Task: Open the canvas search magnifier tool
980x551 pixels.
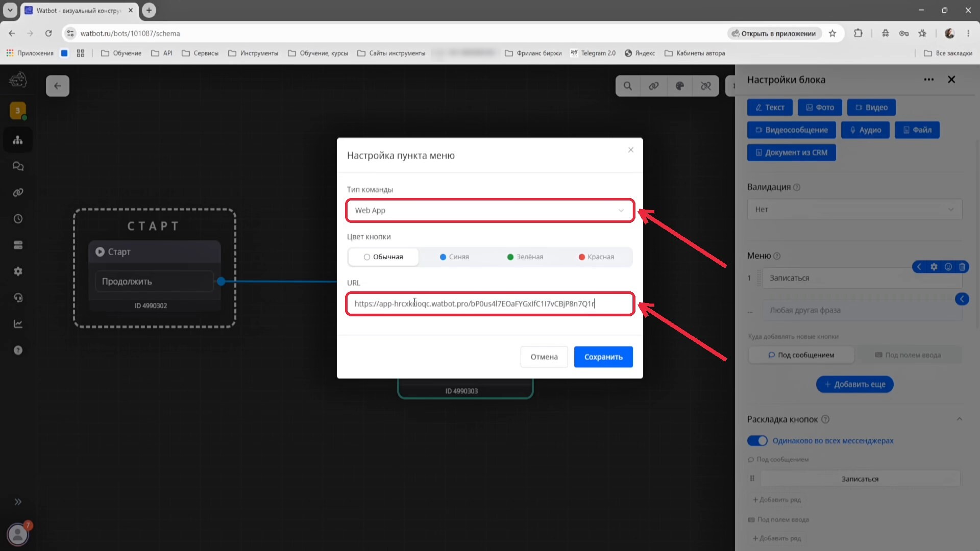Action: pyautogui.click(x=628, y=86)
